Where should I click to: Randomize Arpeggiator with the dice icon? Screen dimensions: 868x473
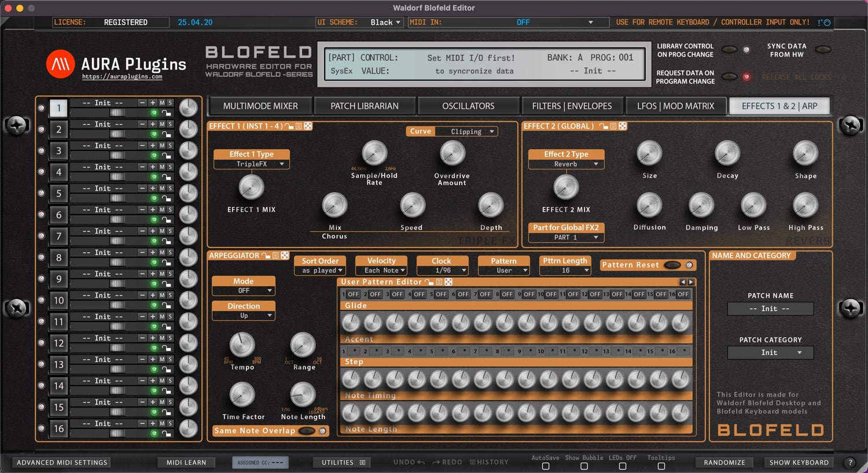pos(285,256)
